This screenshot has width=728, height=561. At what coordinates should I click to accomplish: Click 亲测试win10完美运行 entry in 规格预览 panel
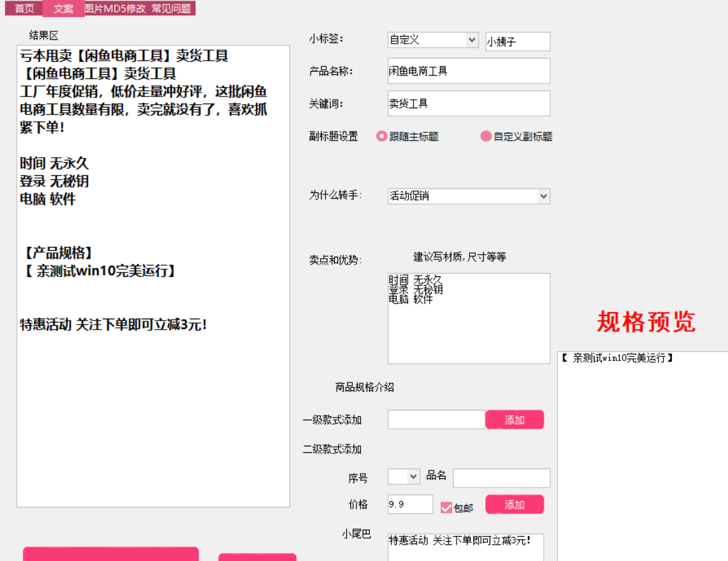click(x=617, y=358)
